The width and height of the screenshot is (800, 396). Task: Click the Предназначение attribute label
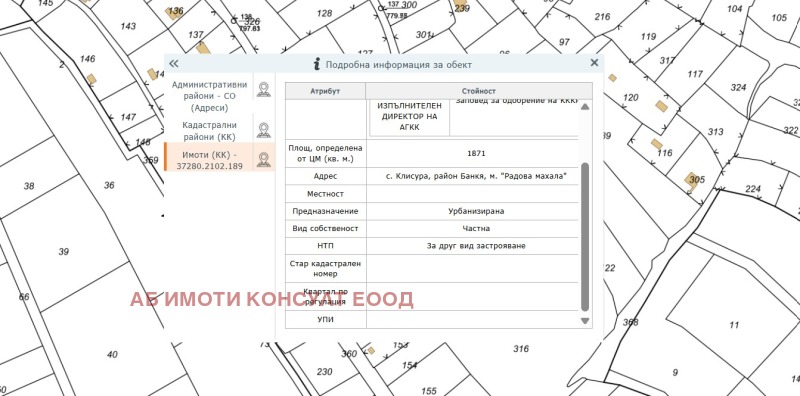pyautogui.click(x=326, y=211)
